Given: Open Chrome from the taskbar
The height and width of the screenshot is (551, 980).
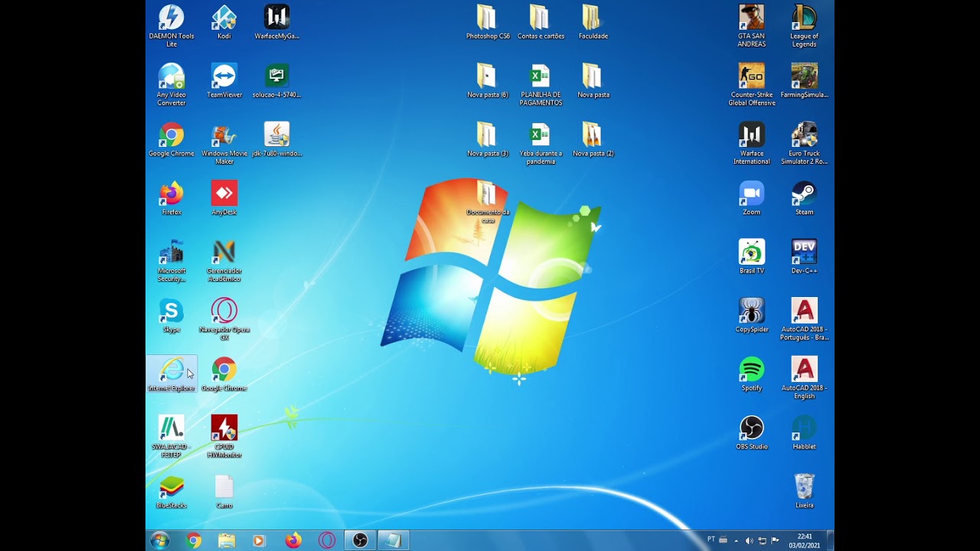Looking at the screenshot, I should click(194, 541).
